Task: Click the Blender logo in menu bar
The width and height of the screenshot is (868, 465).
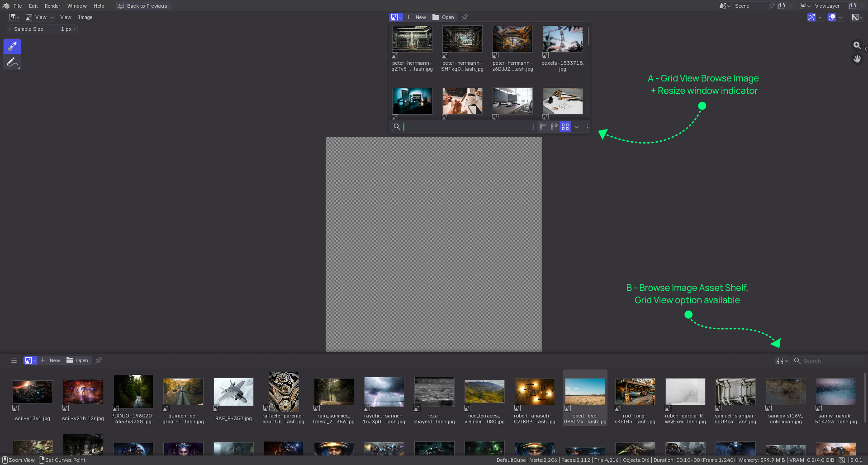Action: [6, 6]
